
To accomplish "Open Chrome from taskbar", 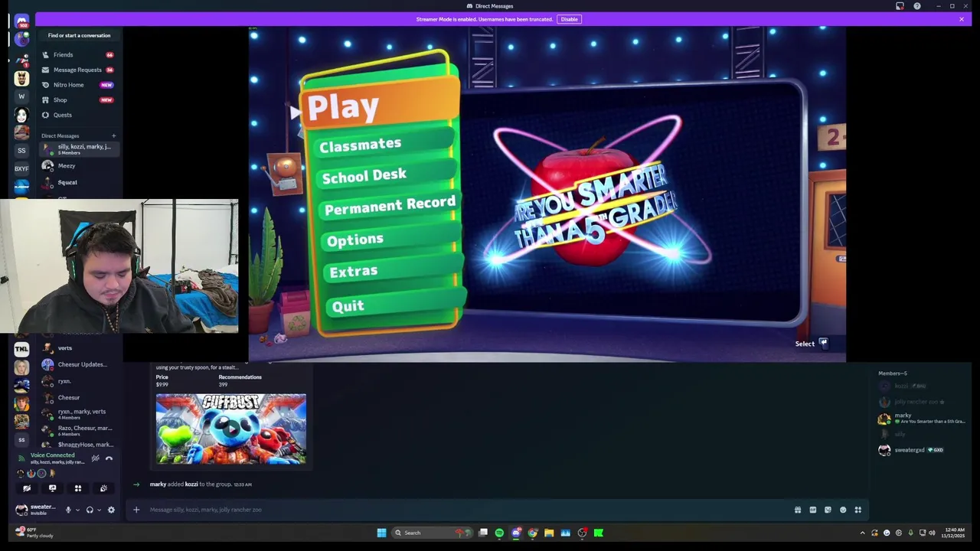I will pyautogui.click(x=533, y=533).
